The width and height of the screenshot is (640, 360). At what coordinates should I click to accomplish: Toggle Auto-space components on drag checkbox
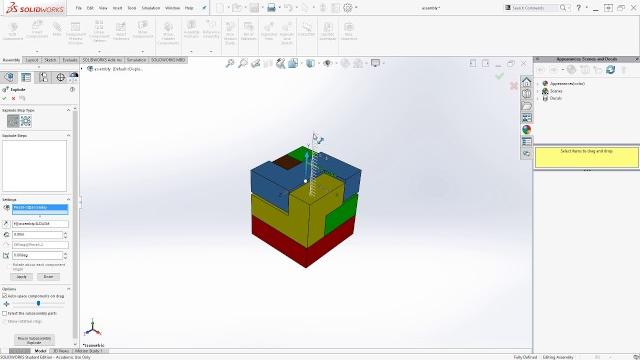4,296
